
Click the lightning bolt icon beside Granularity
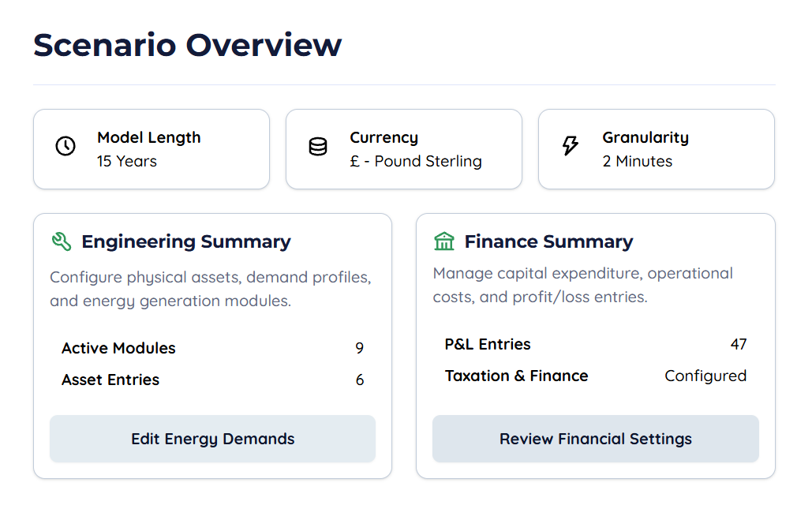point(570,146)
